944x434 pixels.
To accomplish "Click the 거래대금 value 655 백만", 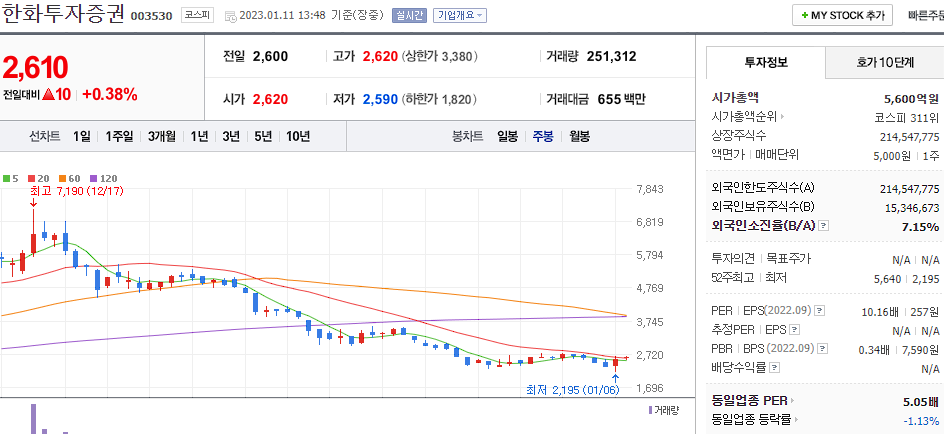I will [621, 99].
